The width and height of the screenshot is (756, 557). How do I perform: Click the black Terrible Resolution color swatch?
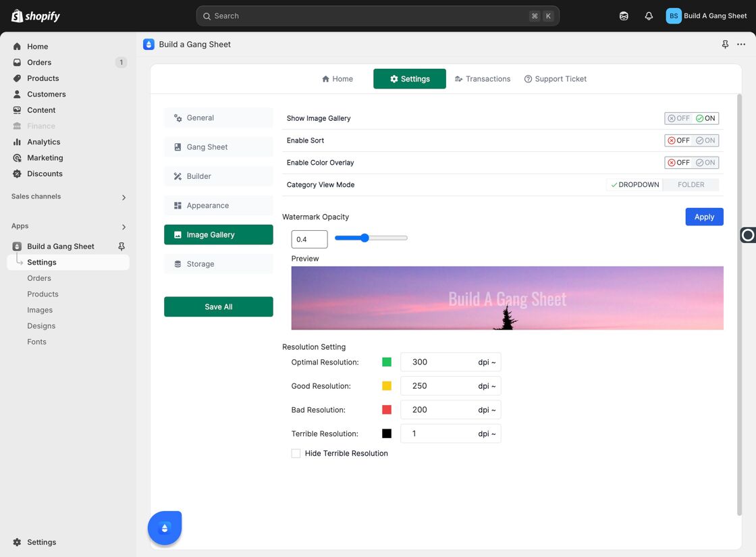click(387, 433)
